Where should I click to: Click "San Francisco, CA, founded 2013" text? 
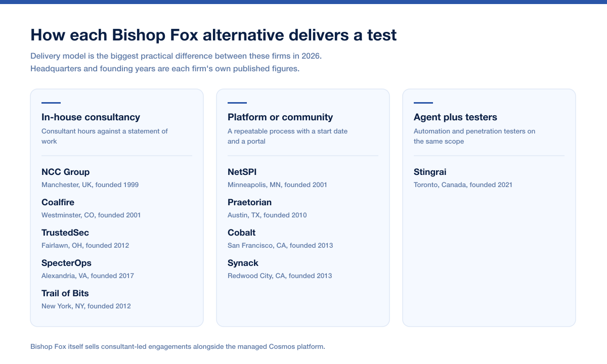pyautogui.click(x=280, y=246)
